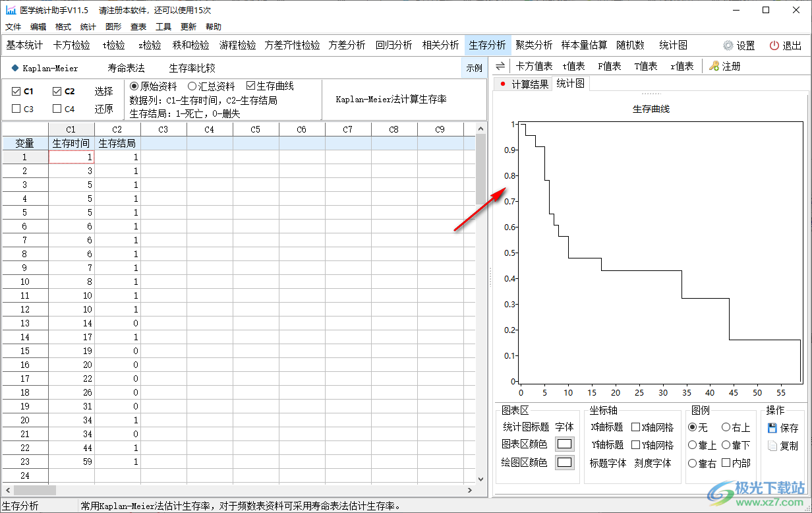Screen dimensions: 812x513
Task: Switch to 基本统计 module
Action: 24,45
